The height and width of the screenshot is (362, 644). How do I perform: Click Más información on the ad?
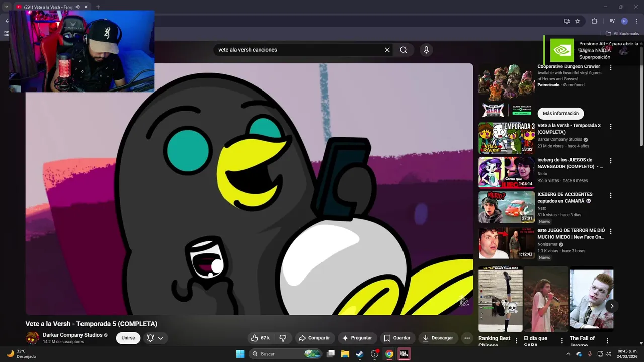click(560, 114)
